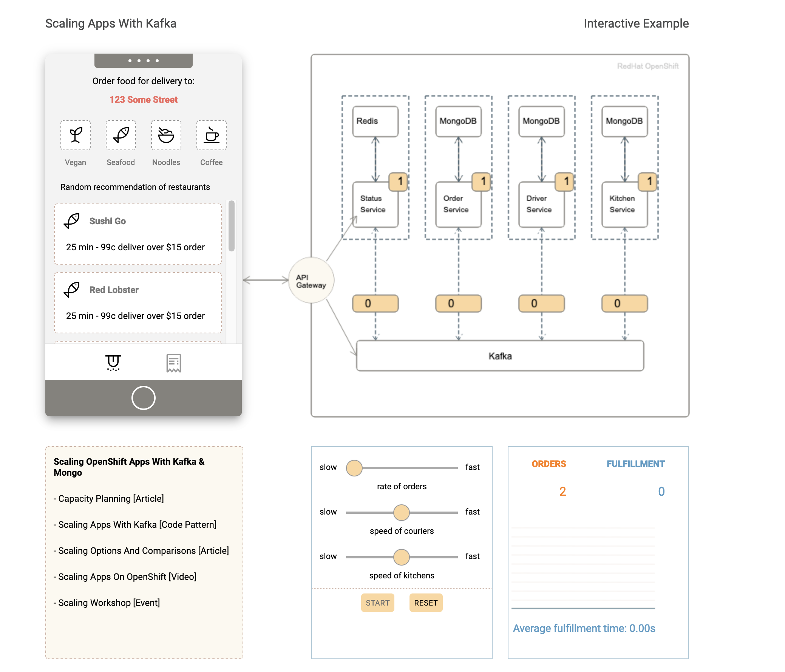
Task: Click the rate of orders slider handle
Action: tap(354, 468)
